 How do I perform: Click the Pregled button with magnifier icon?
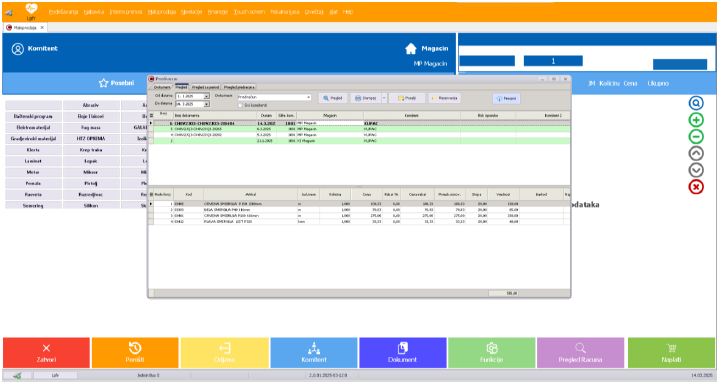pos(332,98)
